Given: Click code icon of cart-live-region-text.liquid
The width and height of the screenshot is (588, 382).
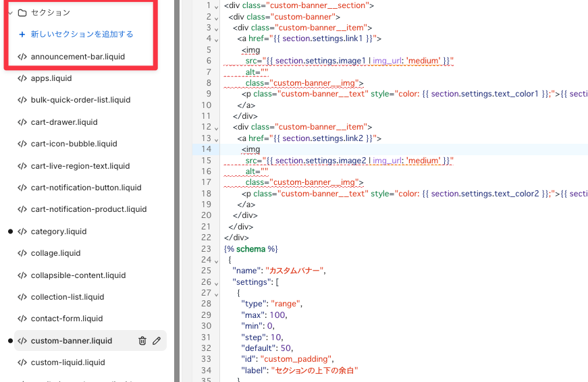Looking at the screenshot, I should click(x=22, y=166).
